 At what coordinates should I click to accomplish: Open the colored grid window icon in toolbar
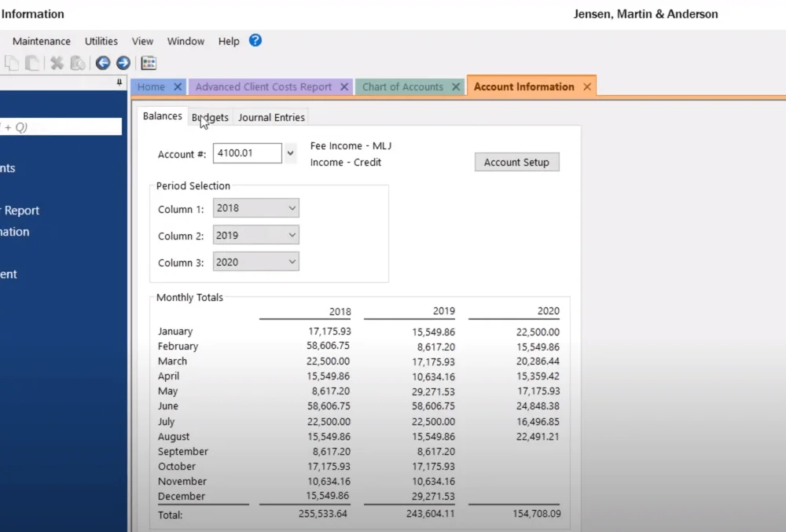[149, 63]
